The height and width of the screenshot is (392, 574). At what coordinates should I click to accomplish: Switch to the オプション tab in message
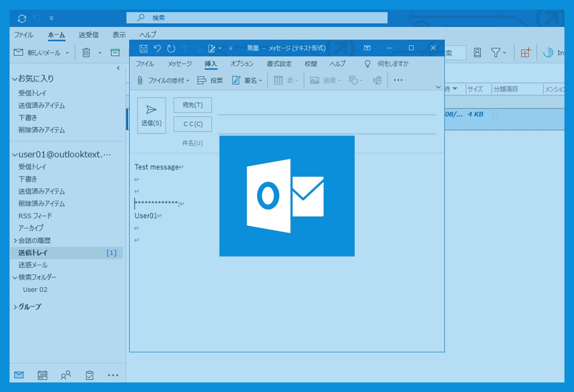point(242,64)
